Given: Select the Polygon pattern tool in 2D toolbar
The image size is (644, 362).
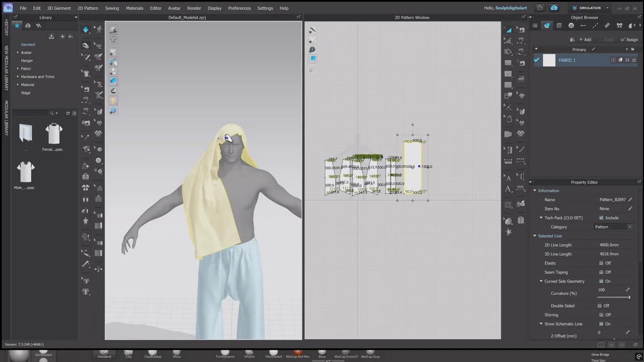Looking at the screenshot, I should [x=509, y=52].
